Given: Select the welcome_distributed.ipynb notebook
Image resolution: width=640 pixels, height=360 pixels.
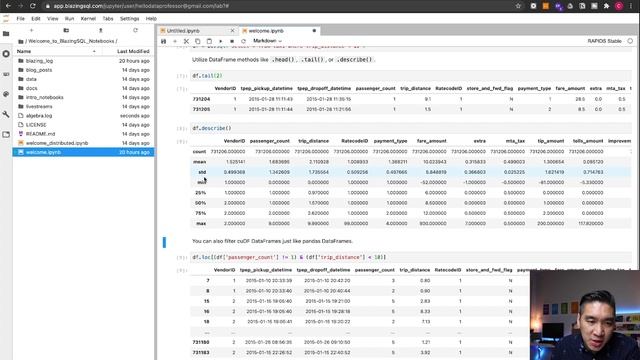Looking at the screenshot, I should tap(83, 143).
